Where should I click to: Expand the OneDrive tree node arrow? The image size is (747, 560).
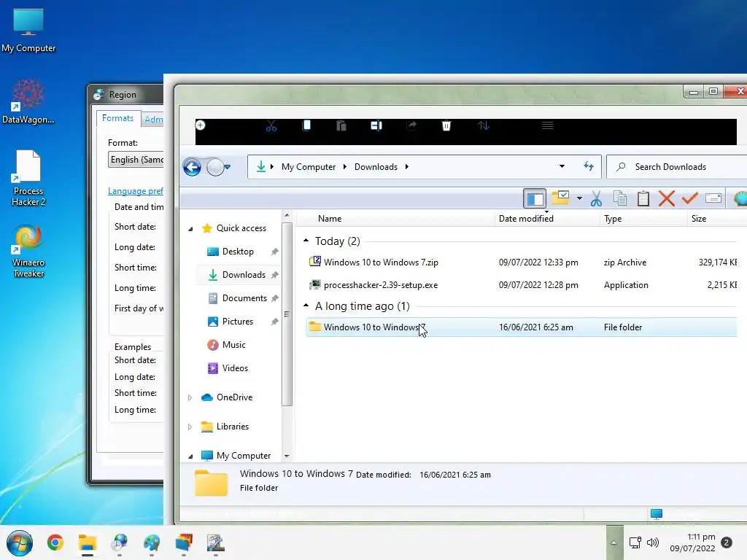(x=190, y=397)
